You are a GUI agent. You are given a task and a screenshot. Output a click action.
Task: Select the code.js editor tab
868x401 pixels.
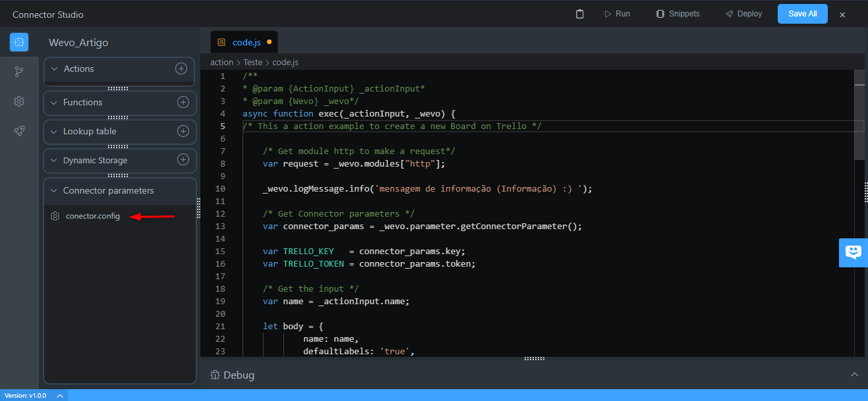[244, 42]
